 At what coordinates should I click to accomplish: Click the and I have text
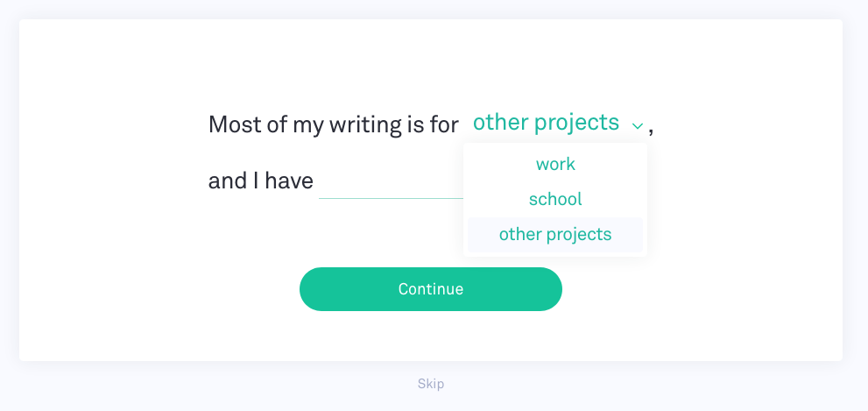261,181
